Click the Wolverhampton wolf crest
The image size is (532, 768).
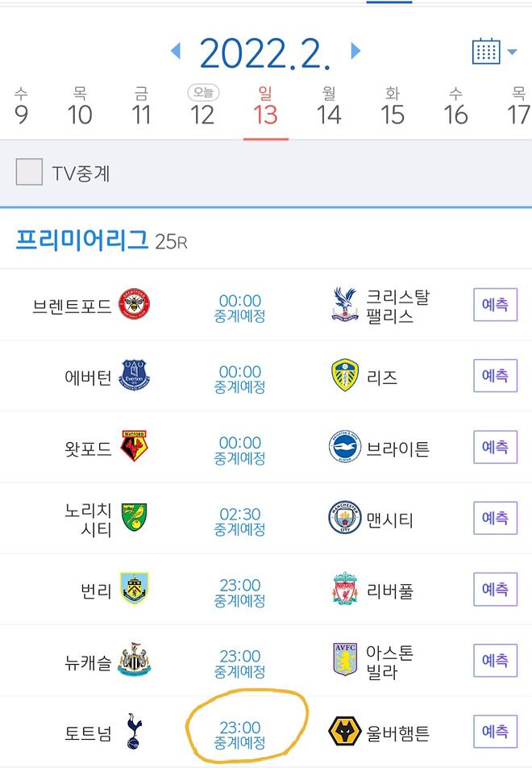click(x=345, y=732)
